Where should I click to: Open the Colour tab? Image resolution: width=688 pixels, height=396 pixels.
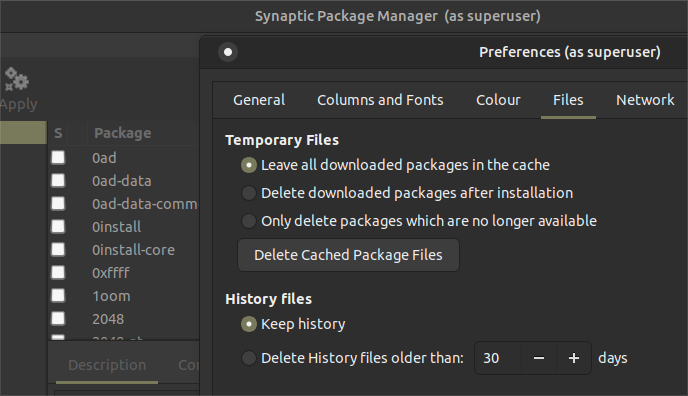498,100
